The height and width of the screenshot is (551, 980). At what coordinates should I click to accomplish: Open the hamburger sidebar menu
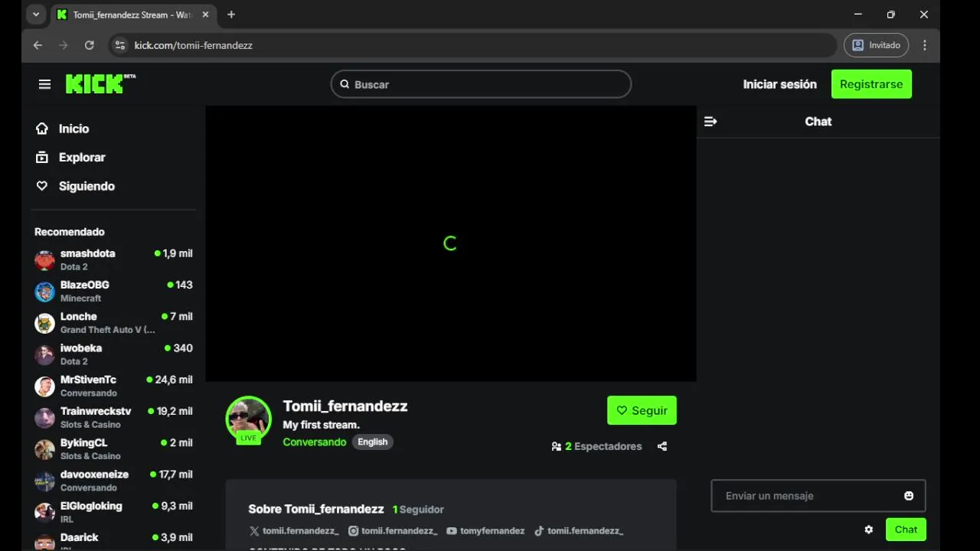coord(44,84)
